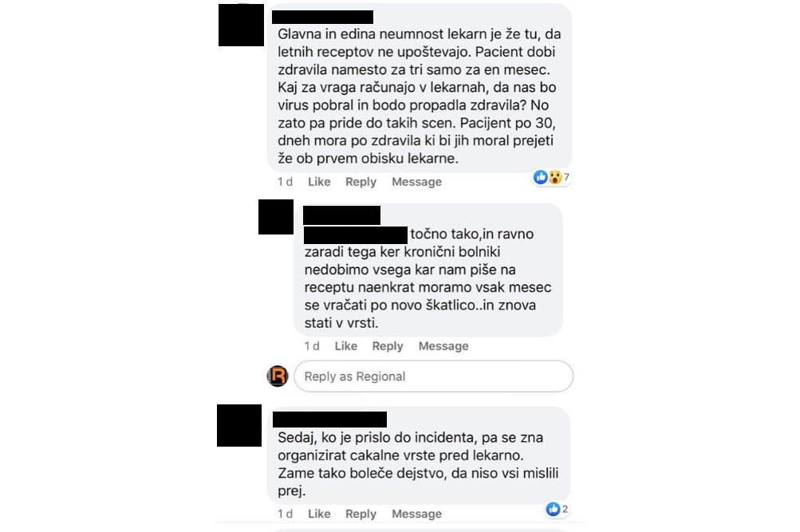Click the redacted avatar of the 'Sedaj' commenter
The image size is (800, 532).
pyautogui.click(x=239, y=425)
